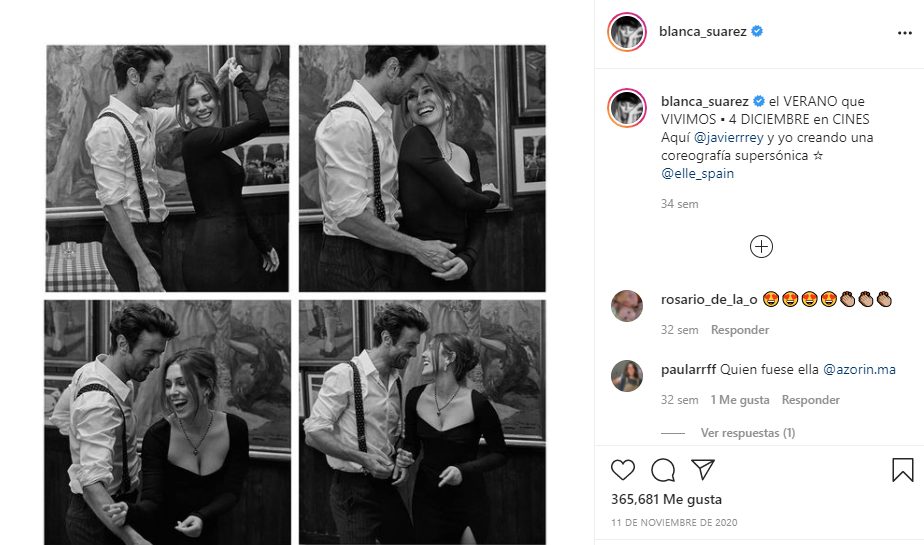This screenshot has height=545, width=924.
Task: Load more comments with plus circle
Action: tap(761, 246)
